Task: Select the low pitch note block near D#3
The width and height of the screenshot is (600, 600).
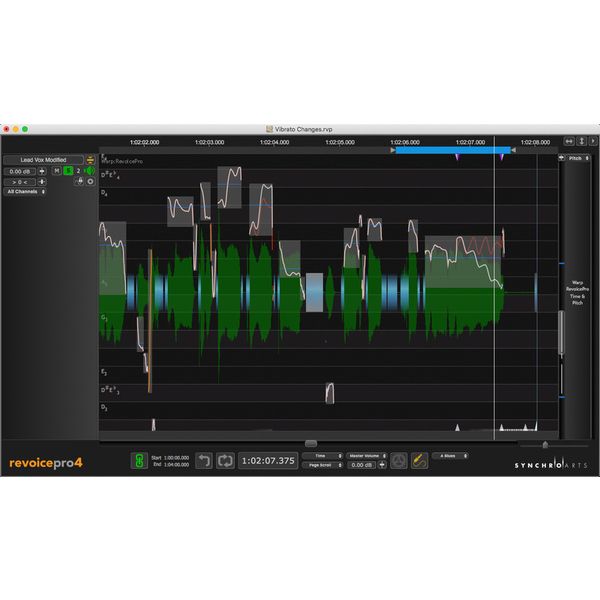Action: click(x=329, y=393)
